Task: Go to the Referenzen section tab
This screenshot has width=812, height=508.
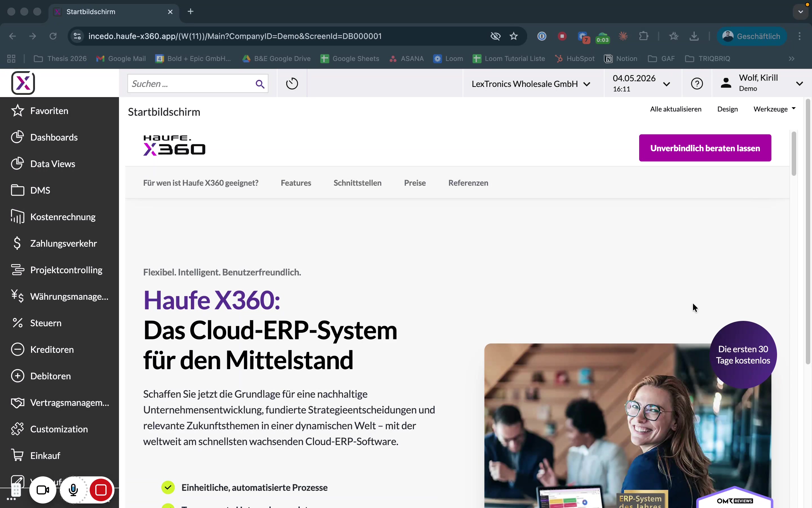Action: point(468,183)
